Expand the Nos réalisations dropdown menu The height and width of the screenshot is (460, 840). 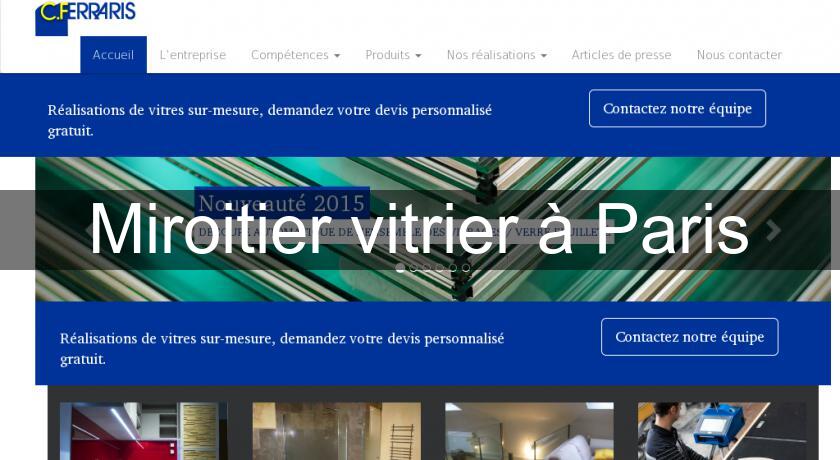[x=497, y=55]
